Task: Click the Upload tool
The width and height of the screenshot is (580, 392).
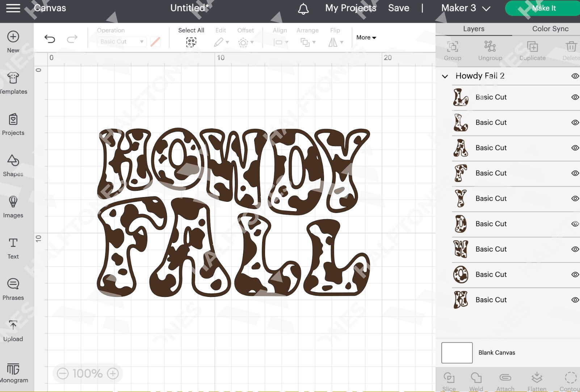Action: point(13,330)
